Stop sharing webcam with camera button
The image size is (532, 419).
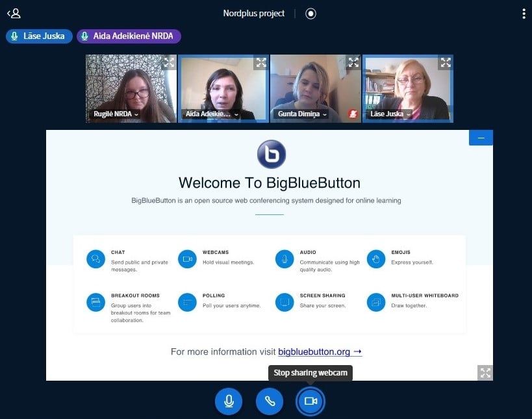click(x=310, y=401)
